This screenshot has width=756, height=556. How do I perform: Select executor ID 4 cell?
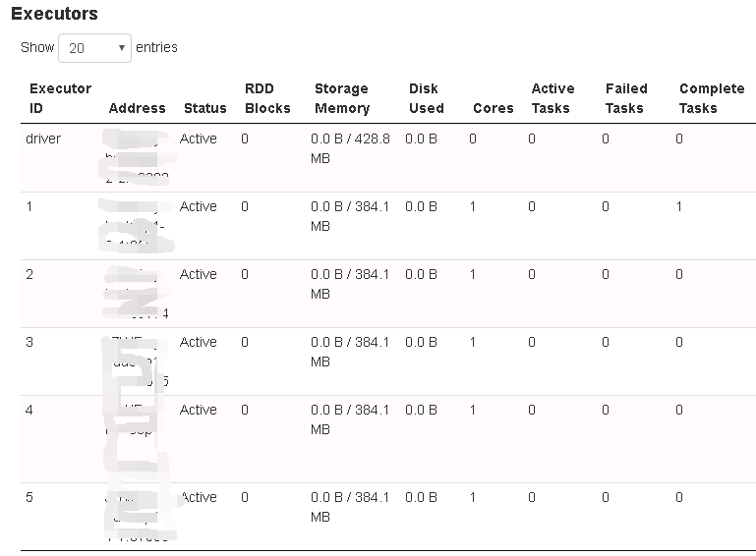[x=29, y=410]
